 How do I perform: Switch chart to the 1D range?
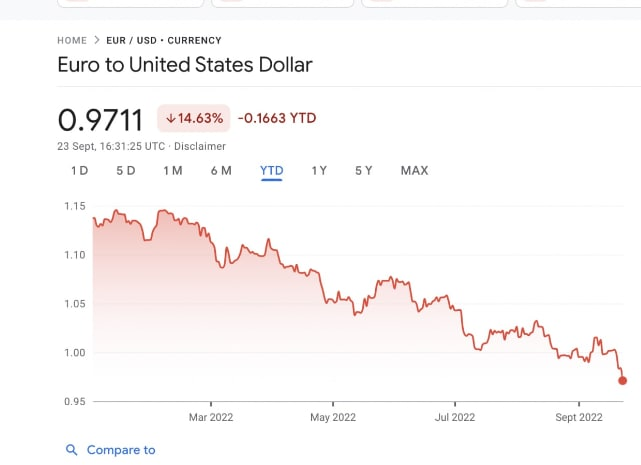(x=79, y=171)
